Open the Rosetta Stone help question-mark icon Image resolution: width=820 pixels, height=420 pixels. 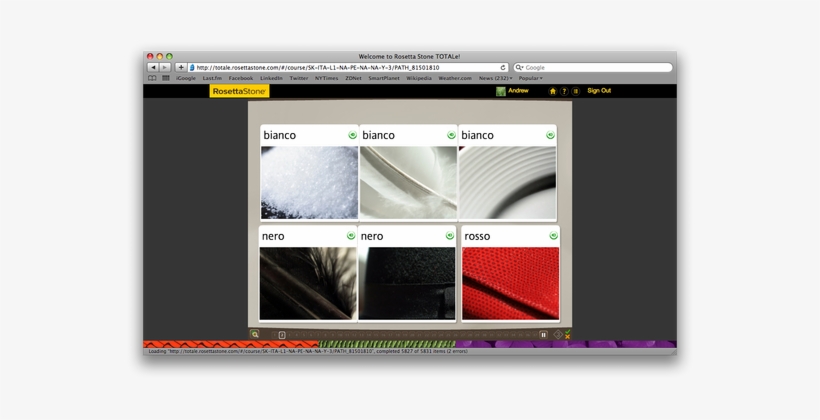point(564,91)
